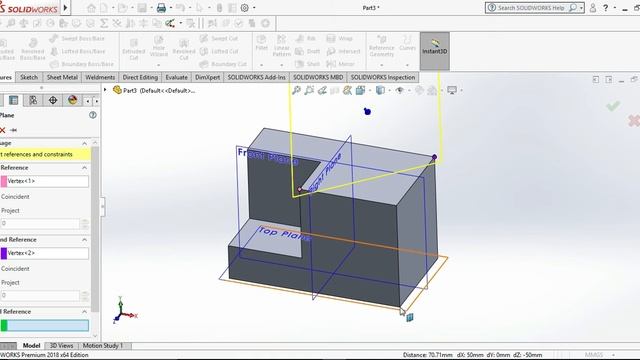
Task: Select Project under Second Reference
Action: 10,282
